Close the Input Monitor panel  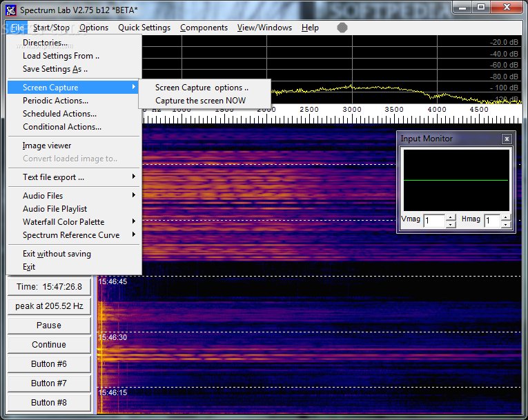pos(507,139)
